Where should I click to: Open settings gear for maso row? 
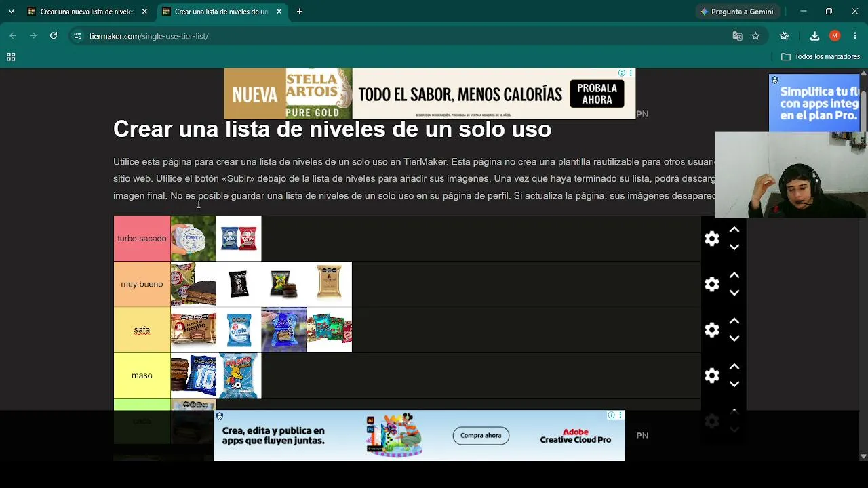pyautogui.click(x=711, y=375)
